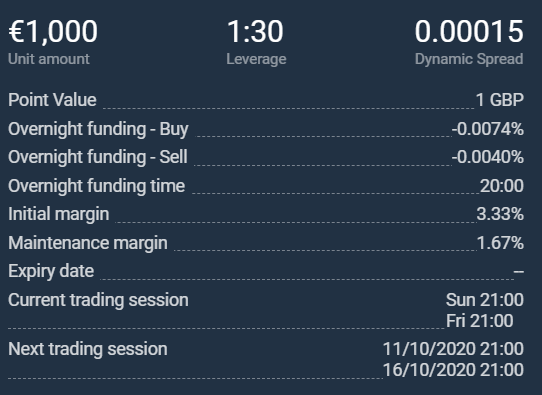Click the Initial margin 3.33% value
542x395 pixels.
point(500,214)
